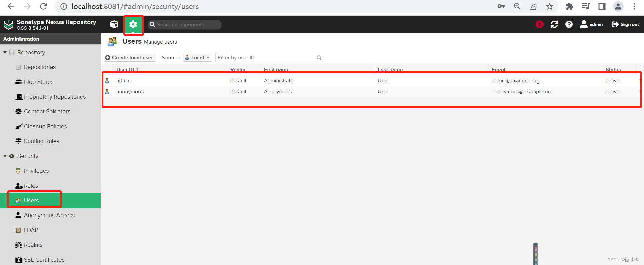Viewport: 644px width, 265px height.
Task: Click the Sonatype Nexus Repository logo
Action: pyautogui.click(x=50, y=24)
